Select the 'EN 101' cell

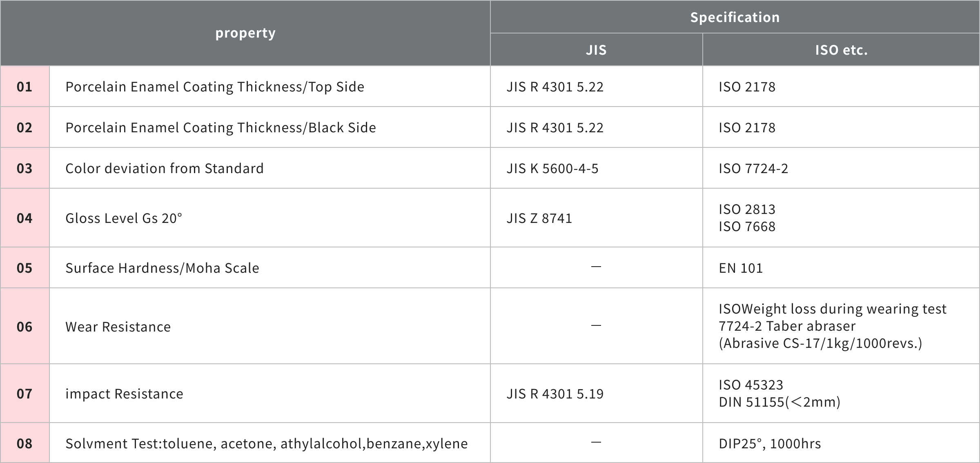[x=741, y=268]
